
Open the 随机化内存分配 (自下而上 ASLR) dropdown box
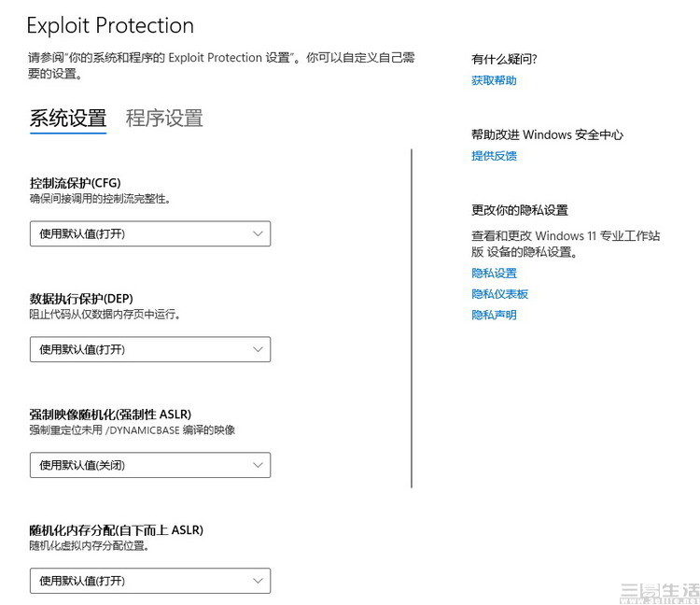pos(149,581)
